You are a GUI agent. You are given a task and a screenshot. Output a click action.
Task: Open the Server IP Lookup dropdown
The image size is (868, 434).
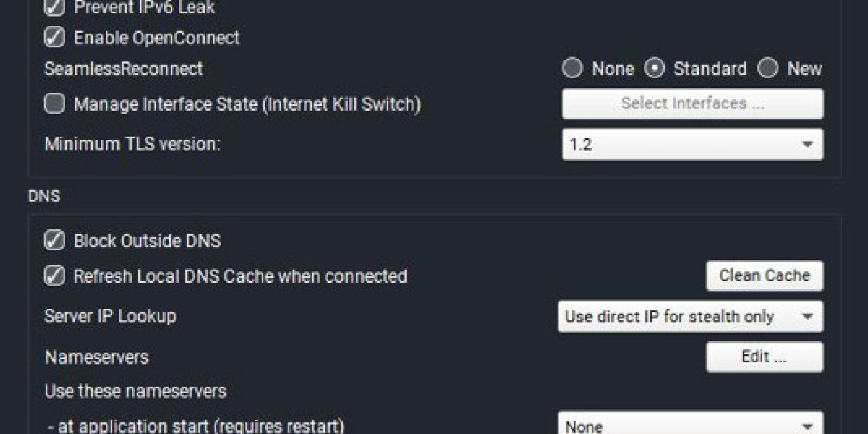[x=691, y=316]
